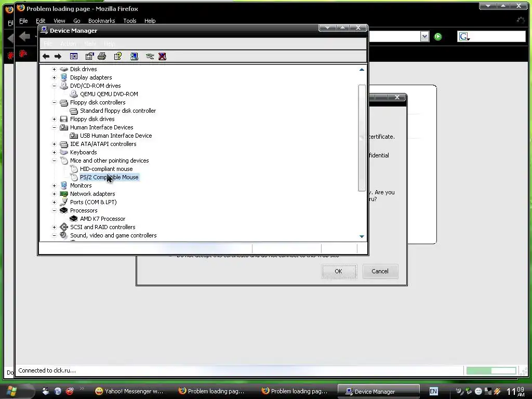Click the Device Manager scroll up arrow
Image resolution: width=532 pixels, height=399 pixels.
click(362, 70)
